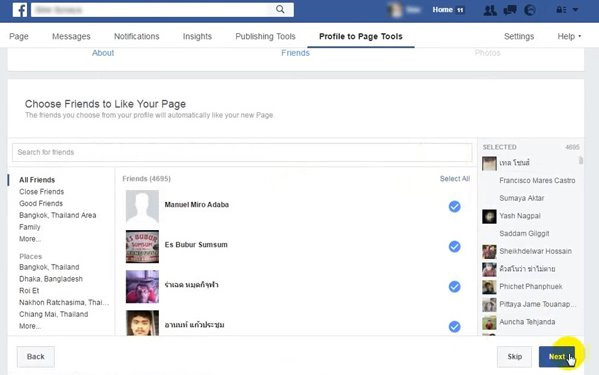Open the Notifications tab

pos(136,36)
